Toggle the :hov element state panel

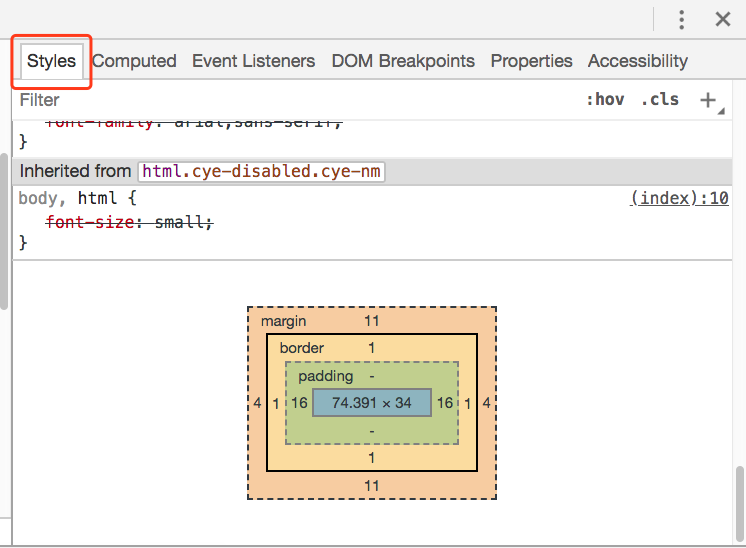[x=605, y=100]
